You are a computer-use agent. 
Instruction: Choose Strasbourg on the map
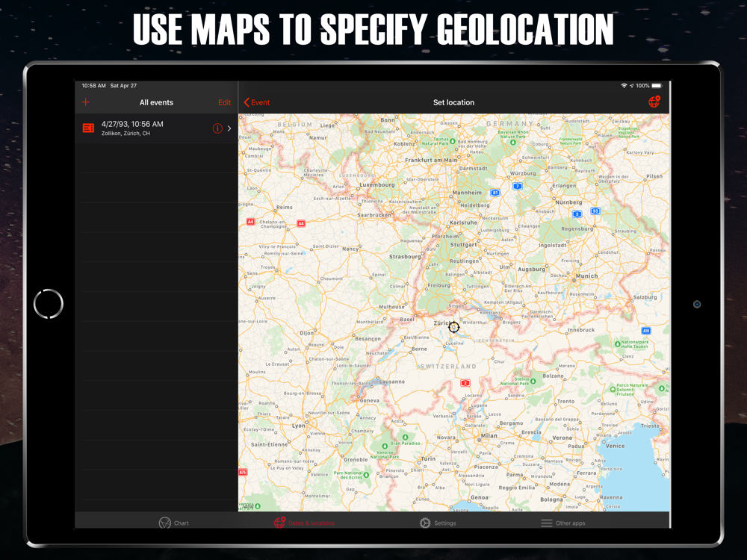[405, 256]
